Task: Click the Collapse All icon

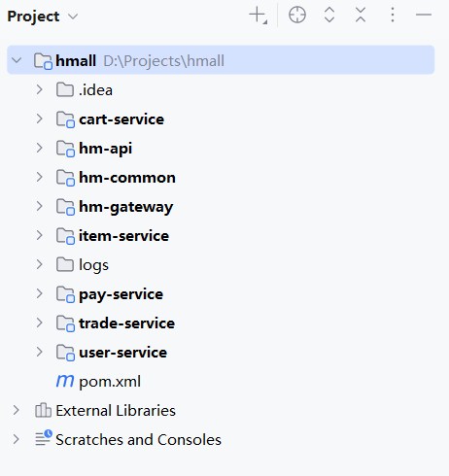Action: pos(361,15)
